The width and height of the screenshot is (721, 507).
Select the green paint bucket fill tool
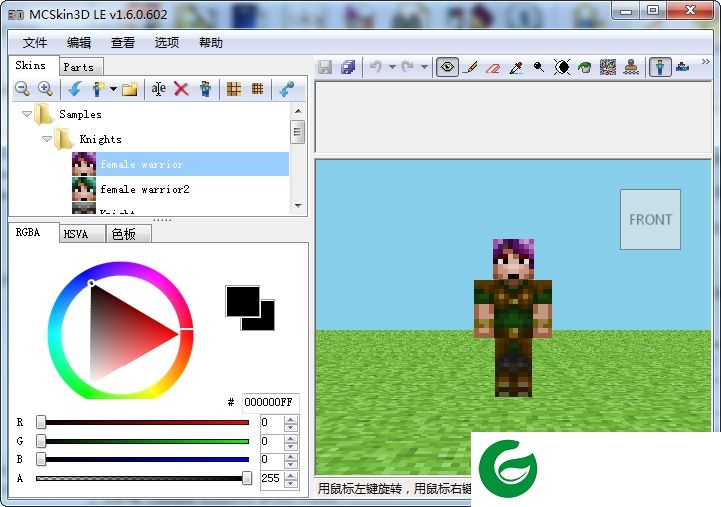coord(584,68)
